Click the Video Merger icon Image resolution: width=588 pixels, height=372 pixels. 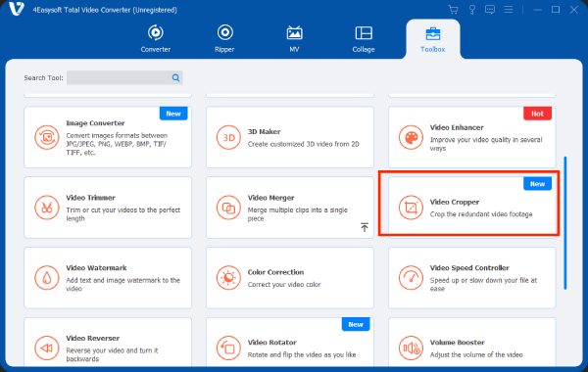click(x=228, y=208)
